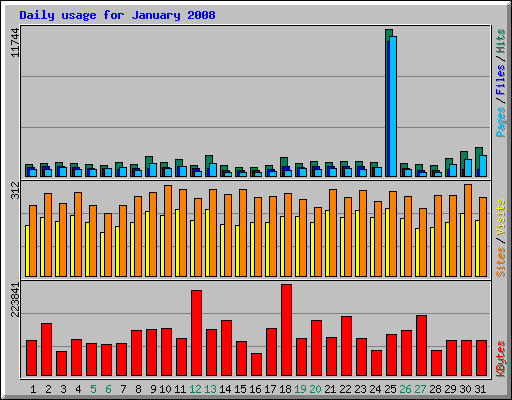Click the yellow bar for day 11
Screen dimensions: 512x400
click(x=177, y=243)
